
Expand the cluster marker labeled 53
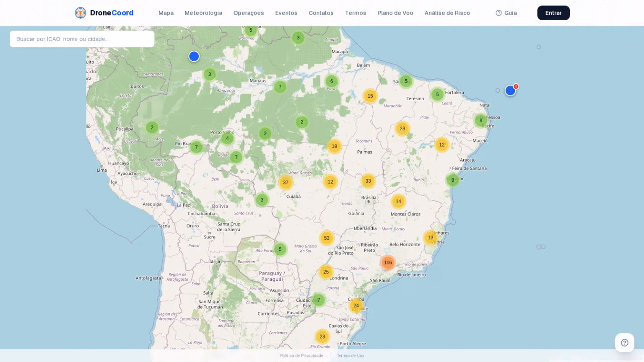[x=327, y=238]
